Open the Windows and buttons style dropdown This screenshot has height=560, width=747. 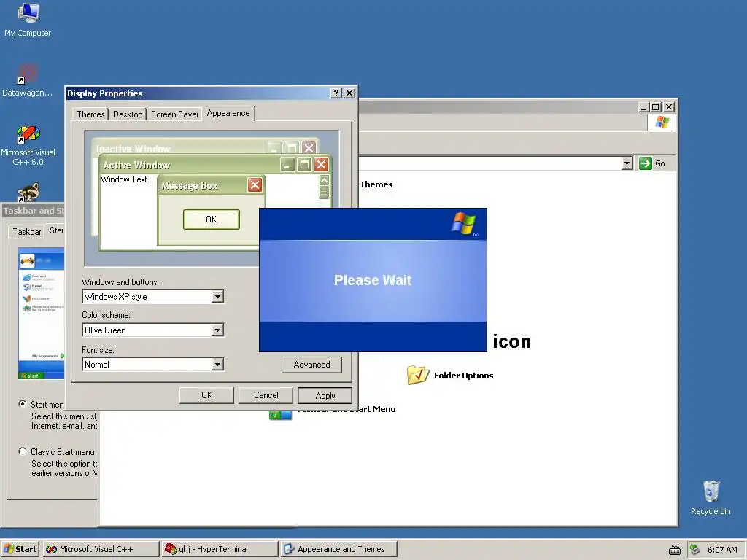coord(217,297)
